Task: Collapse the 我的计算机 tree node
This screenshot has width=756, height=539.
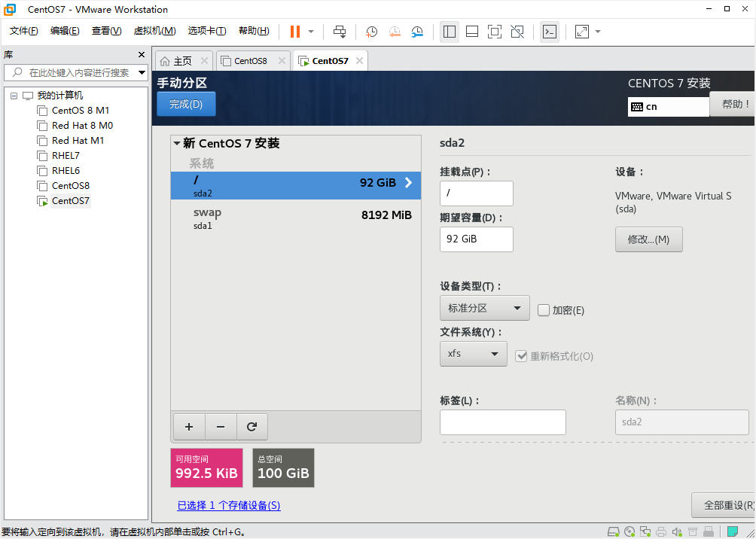Action: point(14,96)
